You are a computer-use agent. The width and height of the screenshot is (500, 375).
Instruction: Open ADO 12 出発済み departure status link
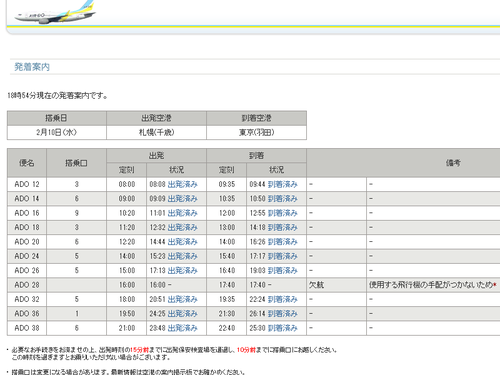click(x=182, y=184)
